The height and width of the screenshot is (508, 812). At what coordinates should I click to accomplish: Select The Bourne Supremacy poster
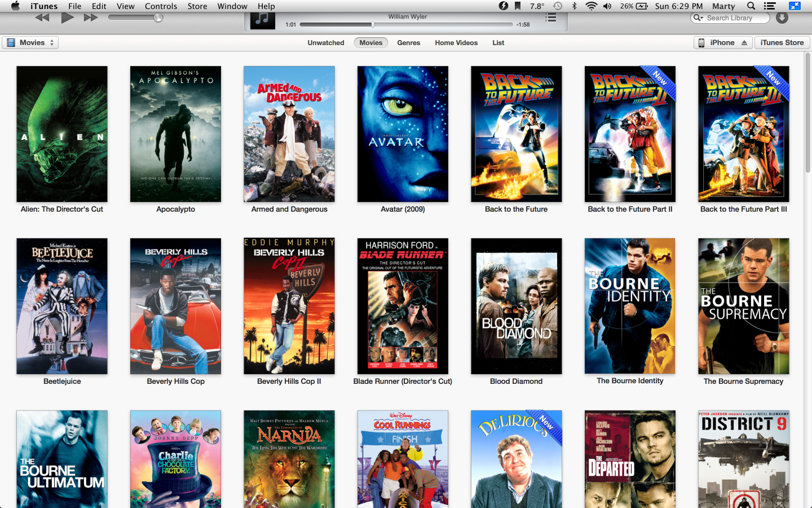tap(744, 306)
